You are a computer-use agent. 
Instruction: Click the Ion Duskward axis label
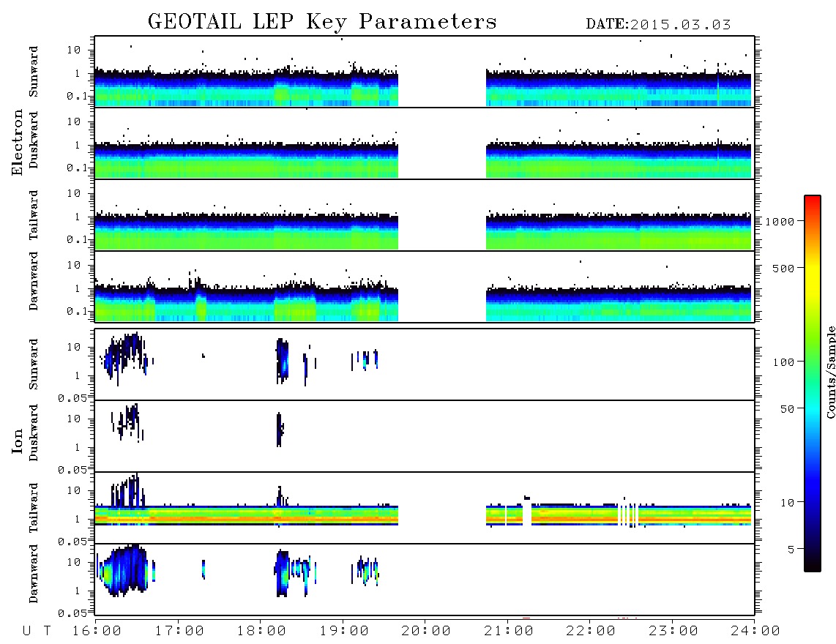tap(33, 433)
